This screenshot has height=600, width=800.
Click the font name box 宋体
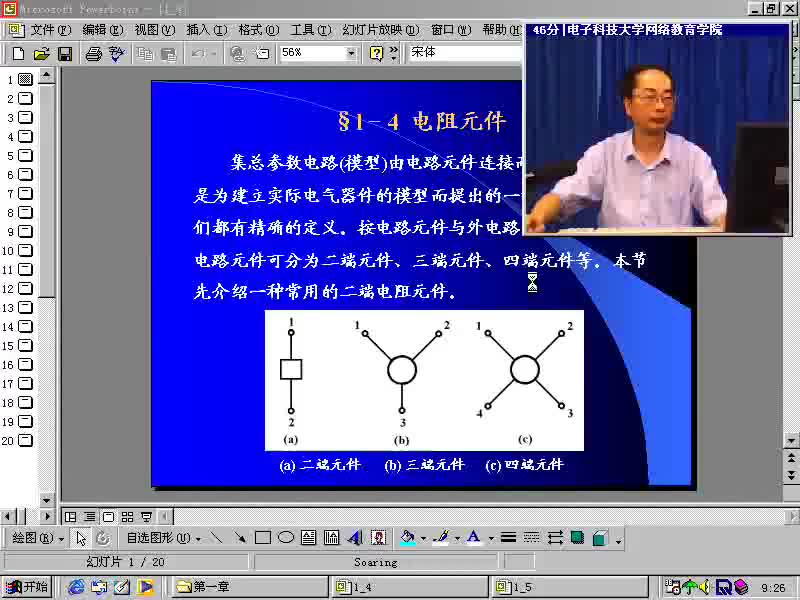pyautogui.click(x=464, y=53)
